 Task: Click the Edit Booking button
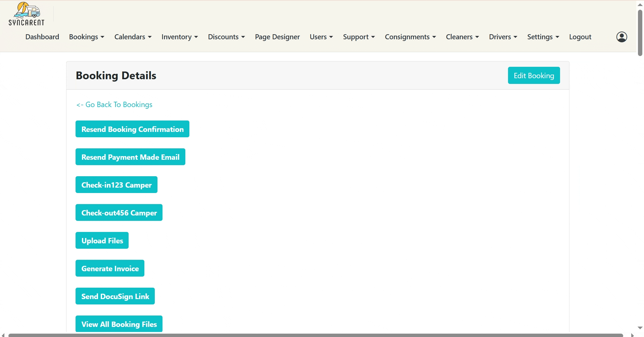click(x=534, y=76)
